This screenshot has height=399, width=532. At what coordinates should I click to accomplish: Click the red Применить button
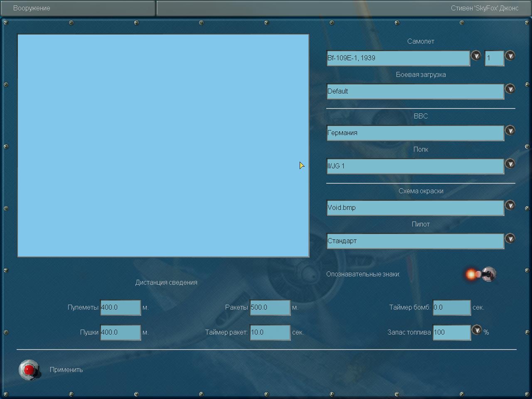tap(29, 369)
